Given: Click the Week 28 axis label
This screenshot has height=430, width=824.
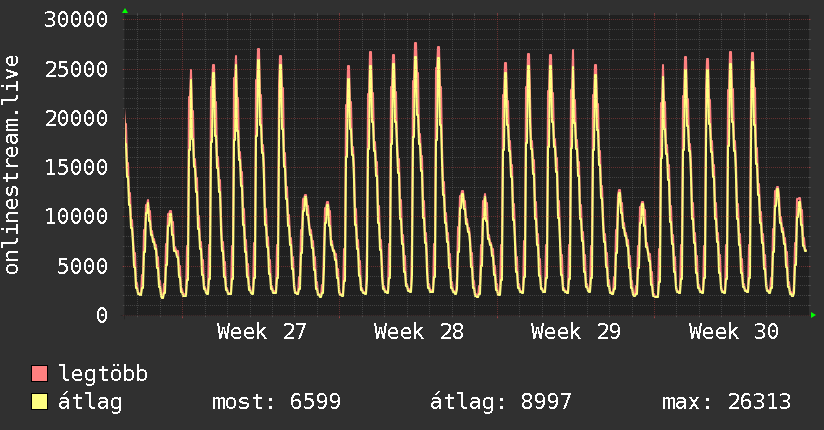Looking at the screenshot, I should click(x=418, y=332).
